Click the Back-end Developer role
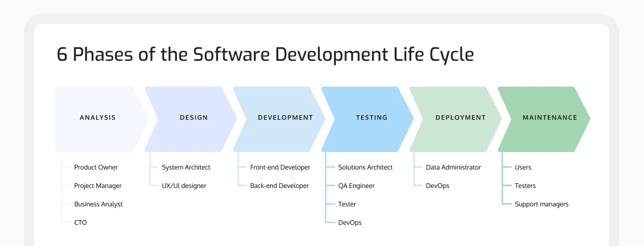Screen dimensions: 644x246 pos(279,186)
